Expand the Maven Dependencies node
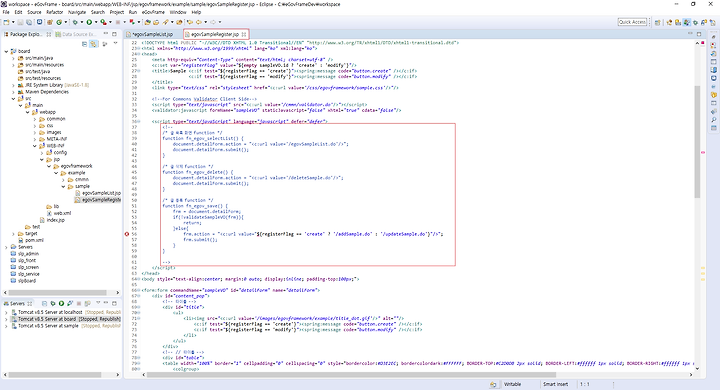The width and height of the screenshot is (720, 390). [x=13, y=92]
